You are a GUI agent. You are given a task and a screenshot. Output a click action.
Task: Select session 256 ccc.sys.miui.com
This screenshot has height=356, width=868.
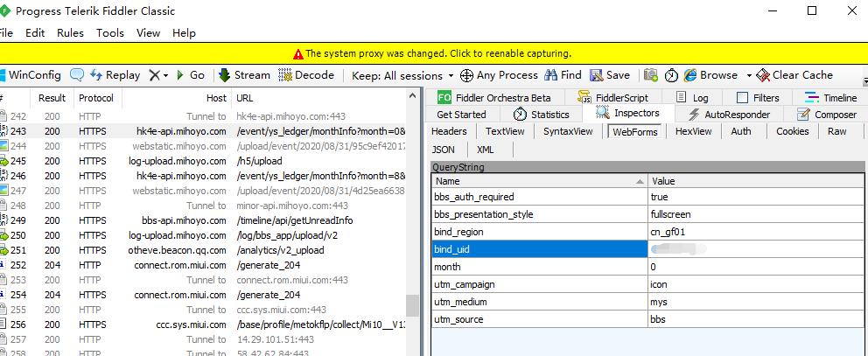[203, 325]
